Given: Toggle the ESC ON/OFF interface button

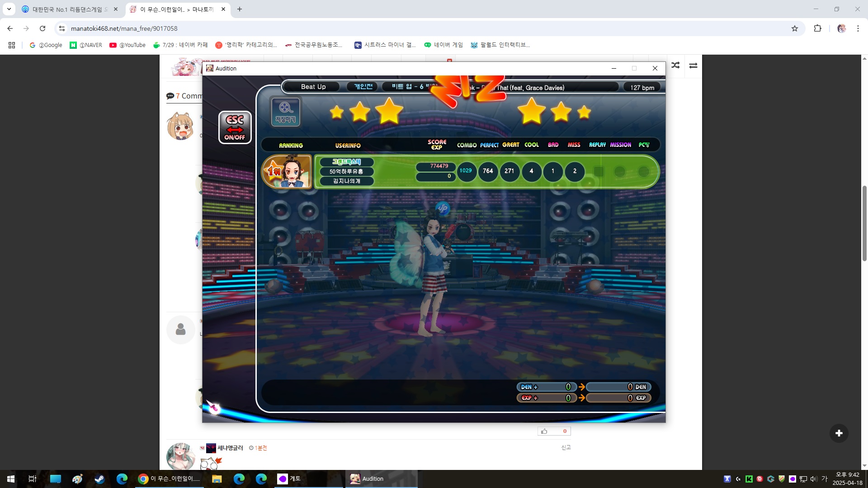Looking at the screenshot, I should point(235,127).
